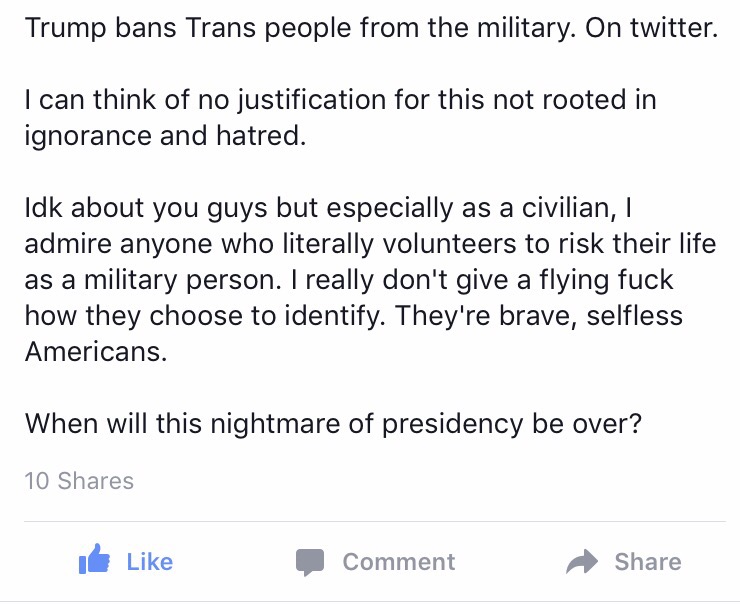Image resolution: width=740 pixels, height=604 pixels.
Task: Click the "Trump bans Trans people" first line
Action: 371,27
